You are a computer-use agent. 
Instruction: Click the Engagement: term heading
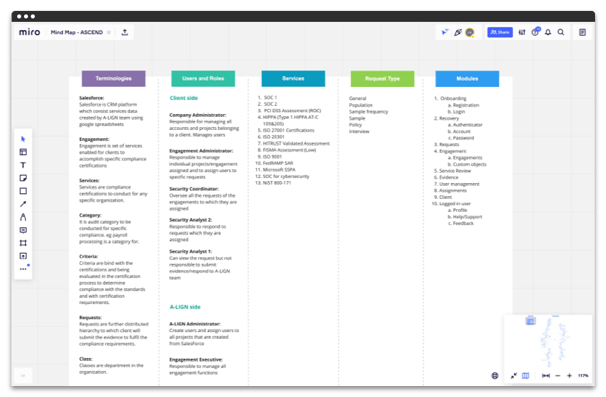(x=94, y=139)
